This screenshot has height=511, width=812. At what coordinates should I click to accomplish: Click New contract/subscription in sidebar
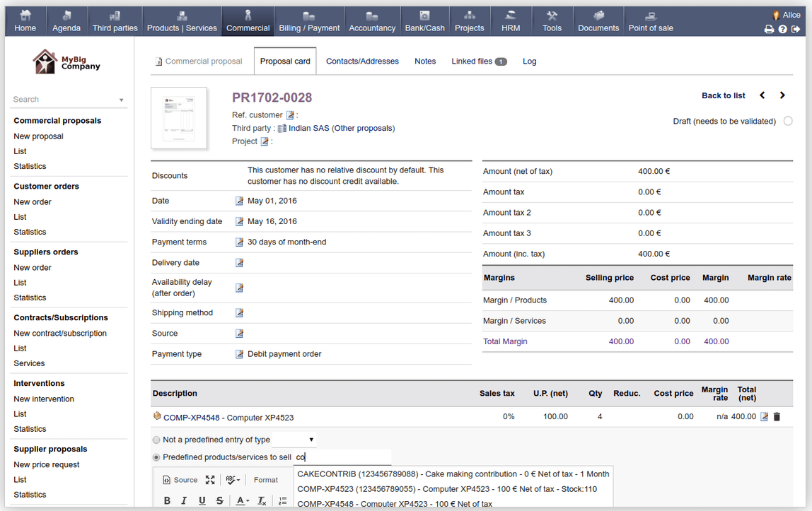pyautogui.click(x=60, y=333)
